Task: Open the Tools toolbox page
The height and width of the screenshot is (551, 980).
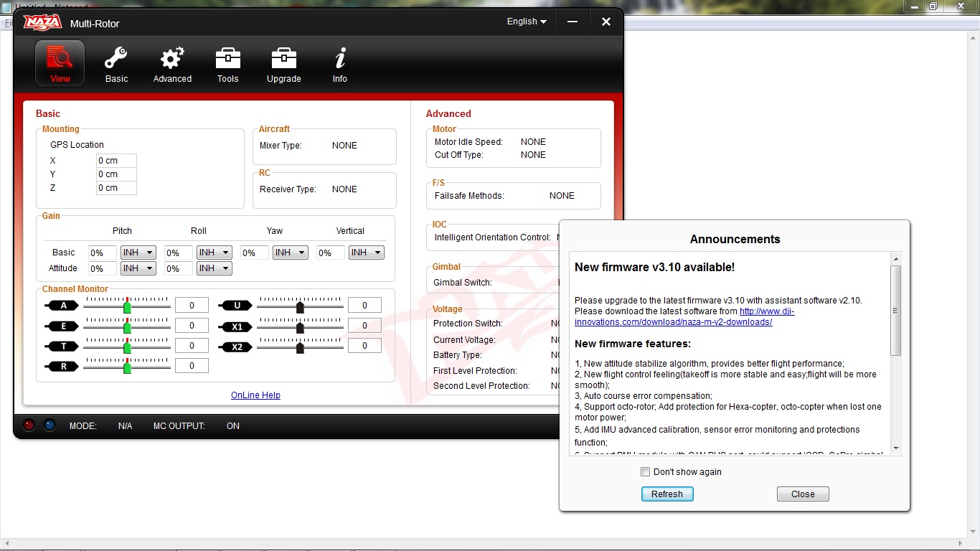Action: pyautogui.click(x=228, y=65)
